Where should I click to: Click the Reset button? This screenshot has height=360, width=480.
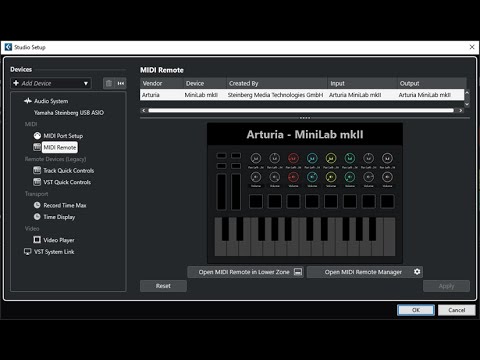click(163, 286)
